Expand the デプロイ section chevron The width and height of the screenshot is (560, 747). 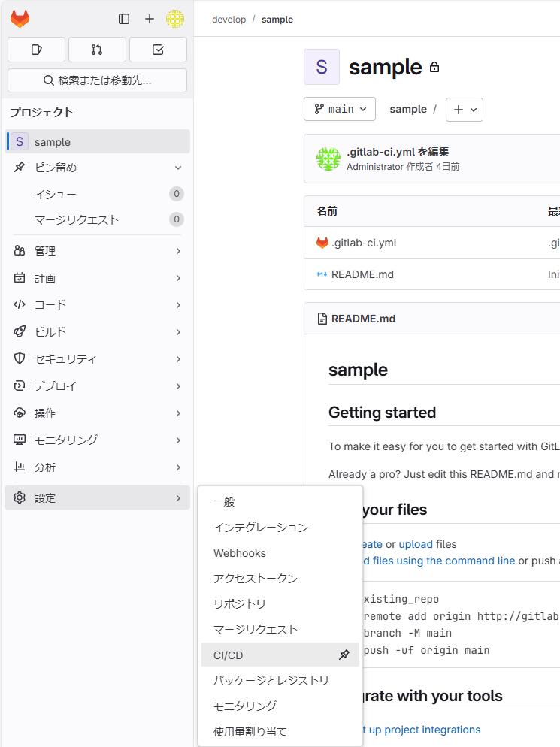tap(178, 386)
